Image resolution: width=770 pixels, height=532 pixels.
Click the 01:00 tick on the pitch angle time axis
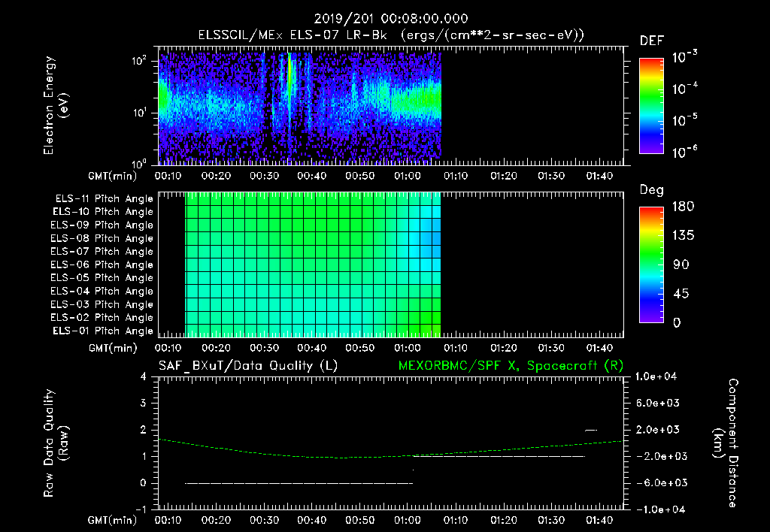[408, 348]
